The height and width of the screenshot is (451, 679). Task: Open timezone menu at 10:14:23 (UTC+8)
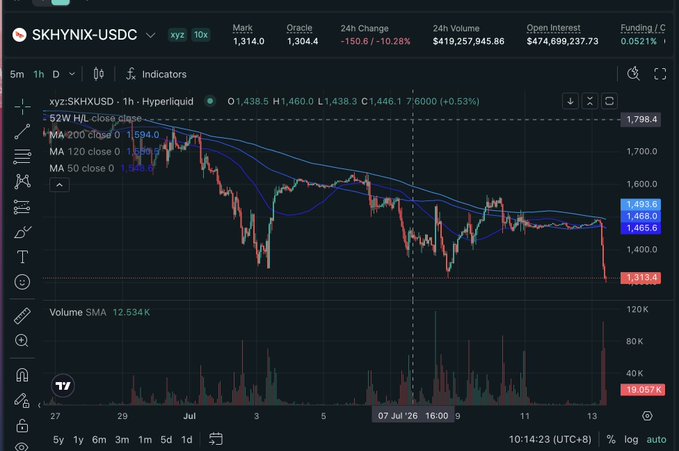(550, 439)
